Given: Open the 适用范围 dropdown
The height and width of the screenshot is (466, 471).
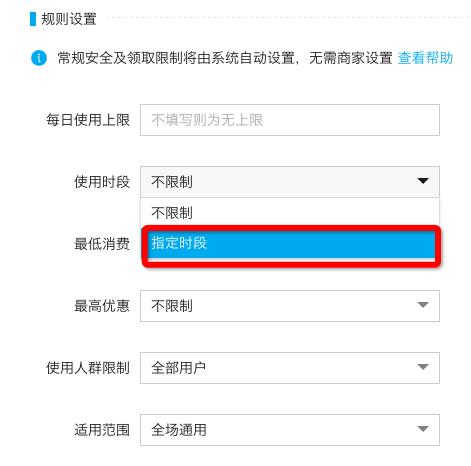Looking at the screenshot, I should point(290,430).
